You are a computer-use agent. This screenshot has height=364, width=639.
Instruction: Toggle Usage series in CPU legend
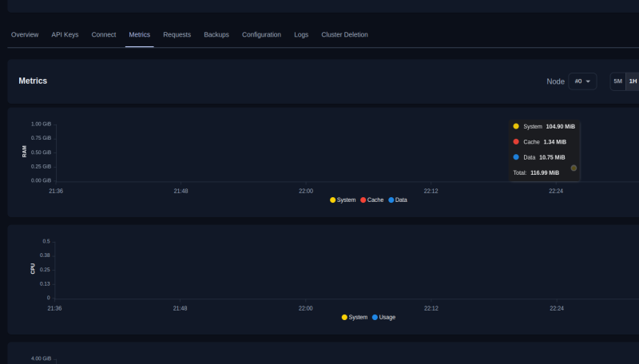[x=383, y=317]
